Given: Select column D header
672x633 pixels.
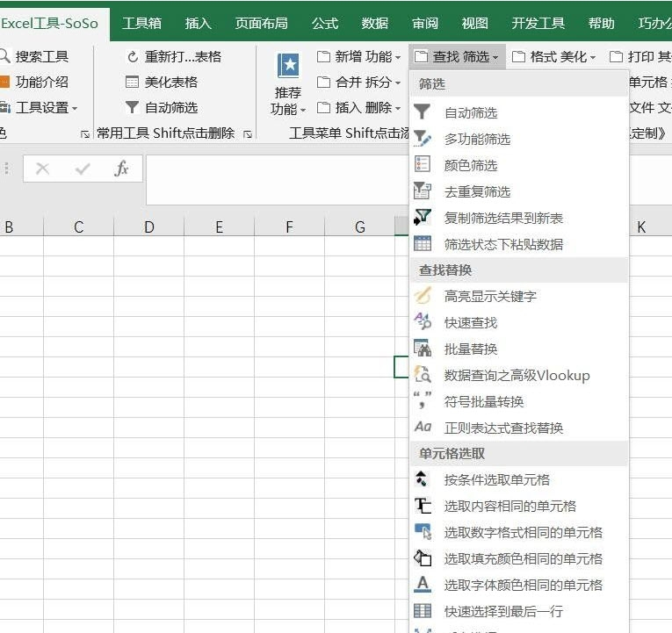Looking at the screenshot, I should tap(148, 227).
